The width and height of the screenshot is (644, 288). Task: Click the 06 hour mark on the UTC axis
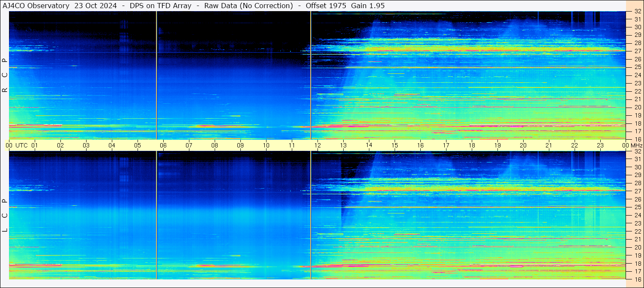coord(163,145)
